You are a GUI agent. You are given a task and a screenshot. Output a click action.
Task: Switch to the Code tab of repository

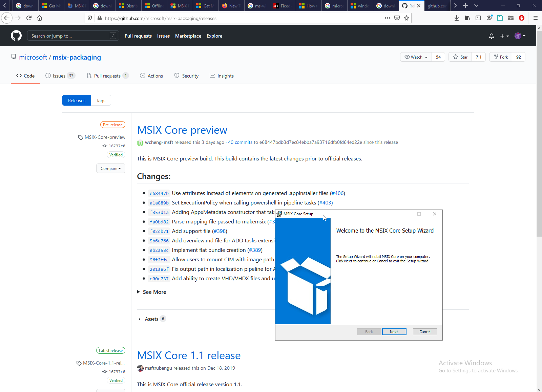click(25, 76)
